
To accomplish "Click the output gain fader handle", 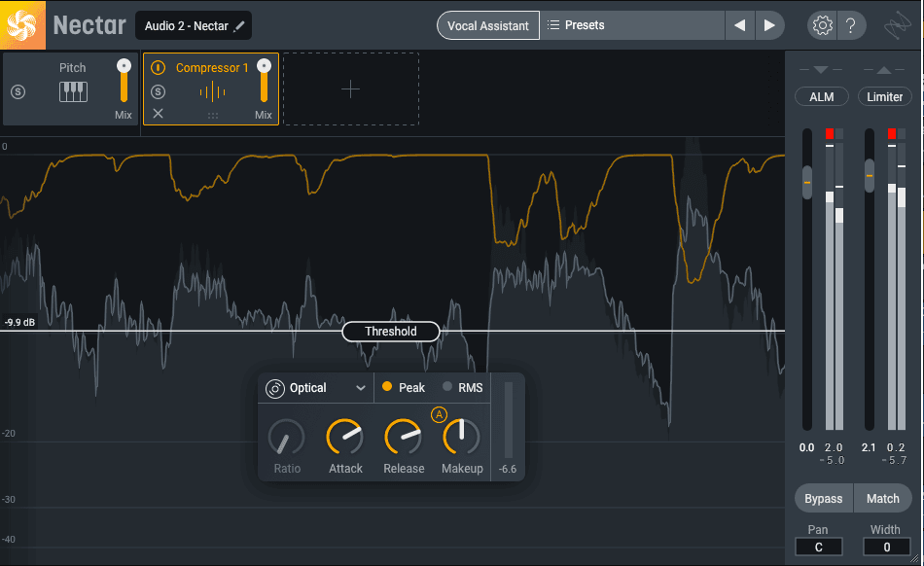I will [870, 175].
